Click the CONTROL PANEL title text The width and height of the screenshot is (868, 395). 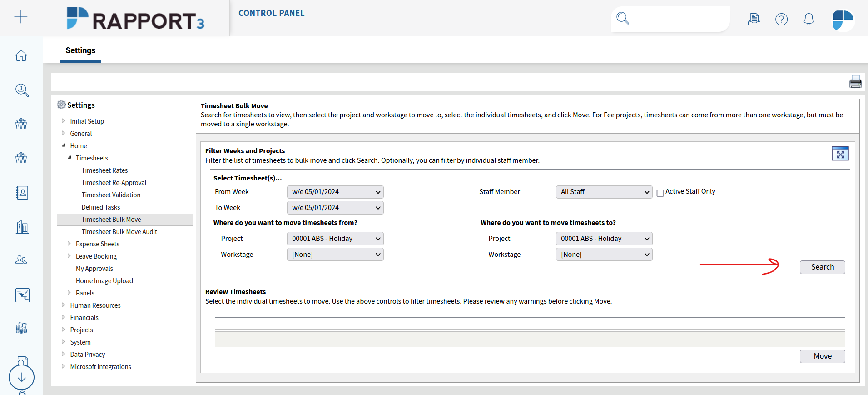coord(272,13)
